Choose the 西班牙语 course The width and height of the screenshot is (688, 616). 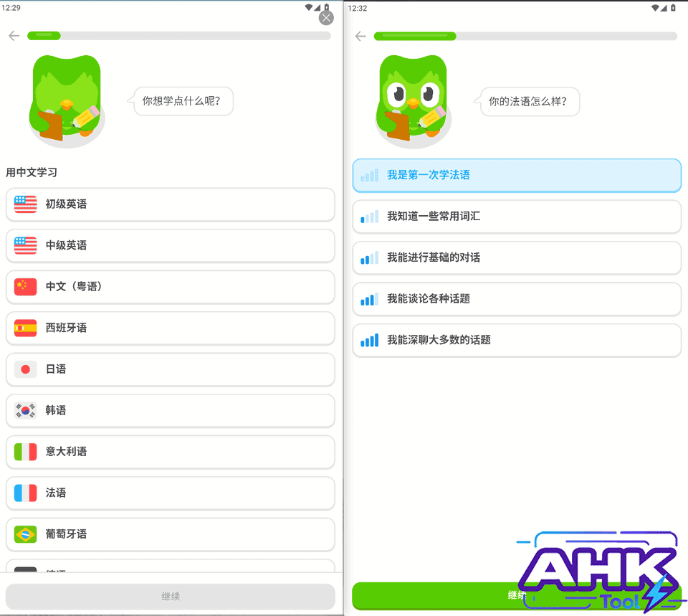(x=171, y=328)
